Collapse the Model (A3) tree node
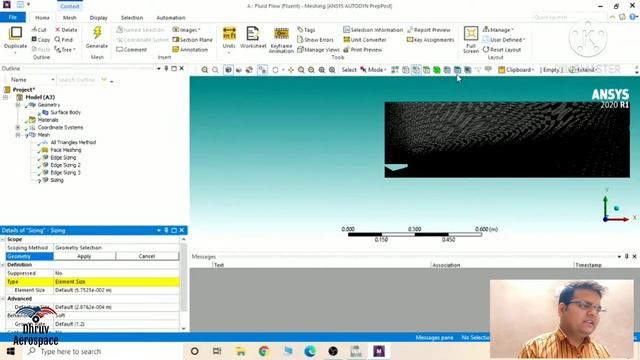 coord(6,97)
